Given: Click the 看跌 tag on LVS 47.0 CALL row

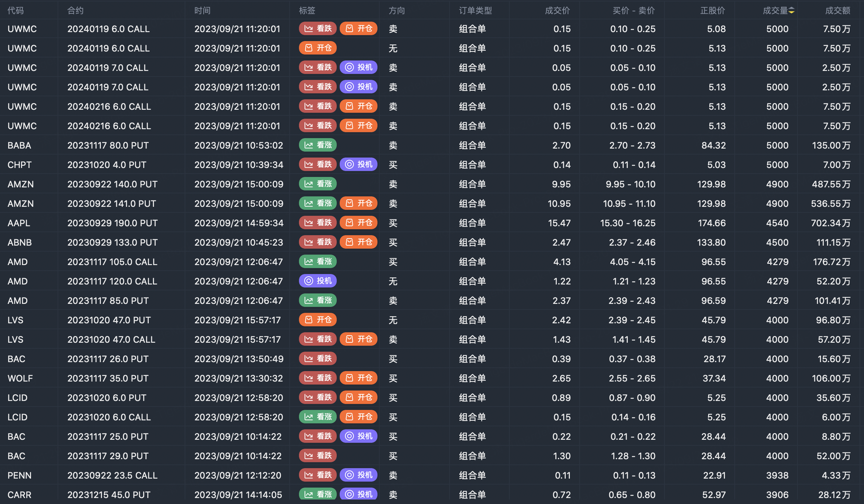Looking at the screenshot, I should point(318,339).
